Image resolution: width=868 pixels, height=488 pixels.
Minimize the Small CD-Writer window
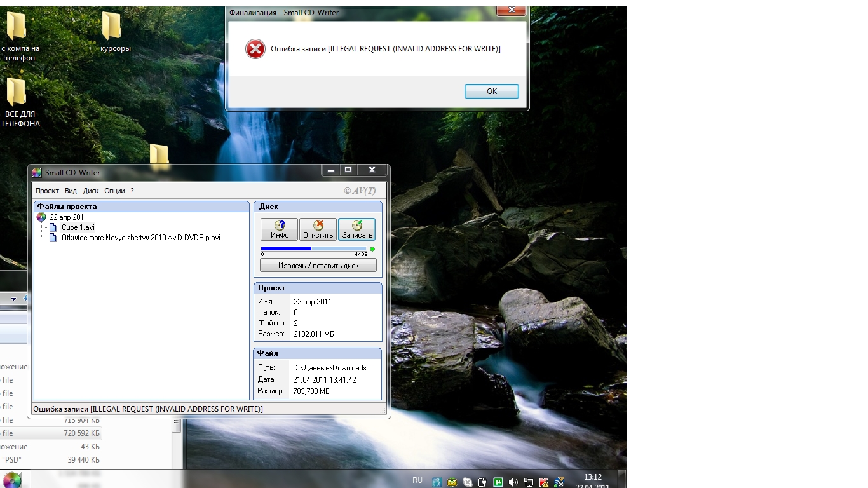tap(330, 170)
